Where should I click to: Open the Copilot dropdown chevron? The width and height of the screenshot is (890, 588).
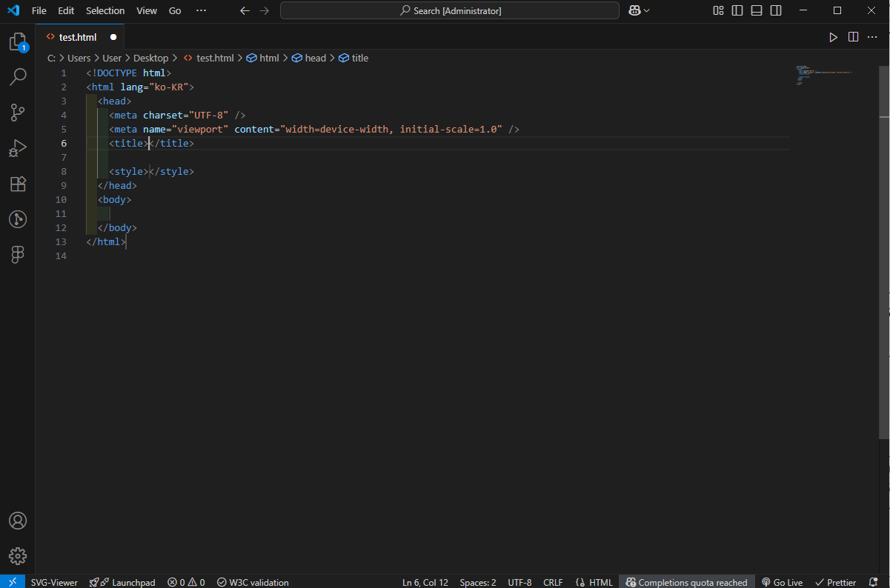(x=647, y=10)
